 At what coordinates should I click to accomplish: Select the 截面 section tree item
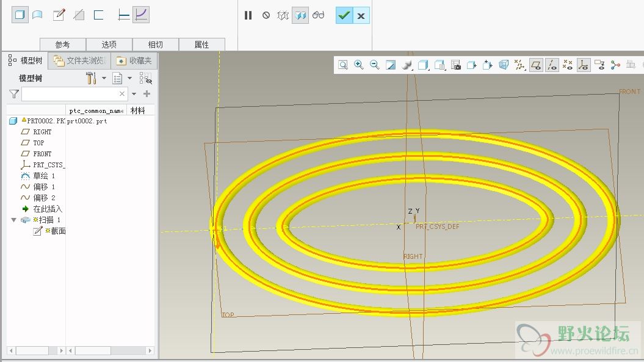coord(49,231)
